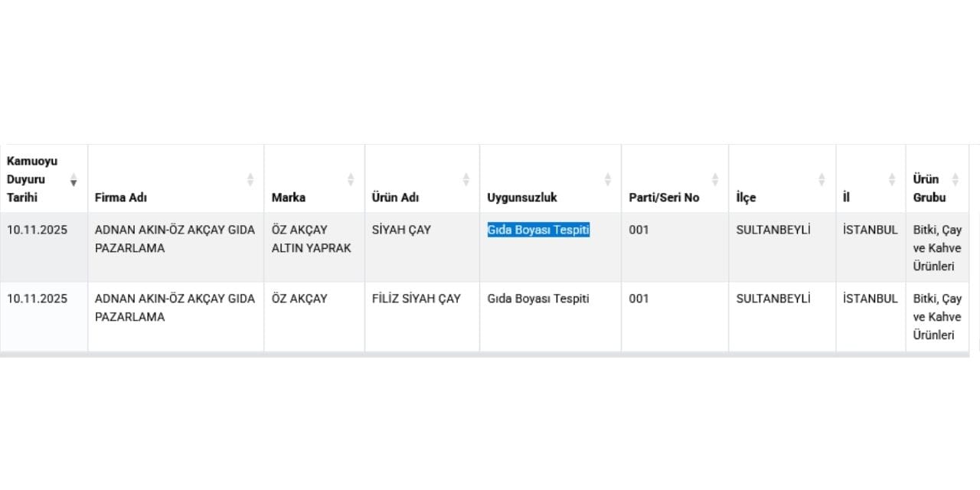This screenshot has width=980, height=490.
Task: Click Ürün Grubu sort arrows
Action: (x=955, y=180)
